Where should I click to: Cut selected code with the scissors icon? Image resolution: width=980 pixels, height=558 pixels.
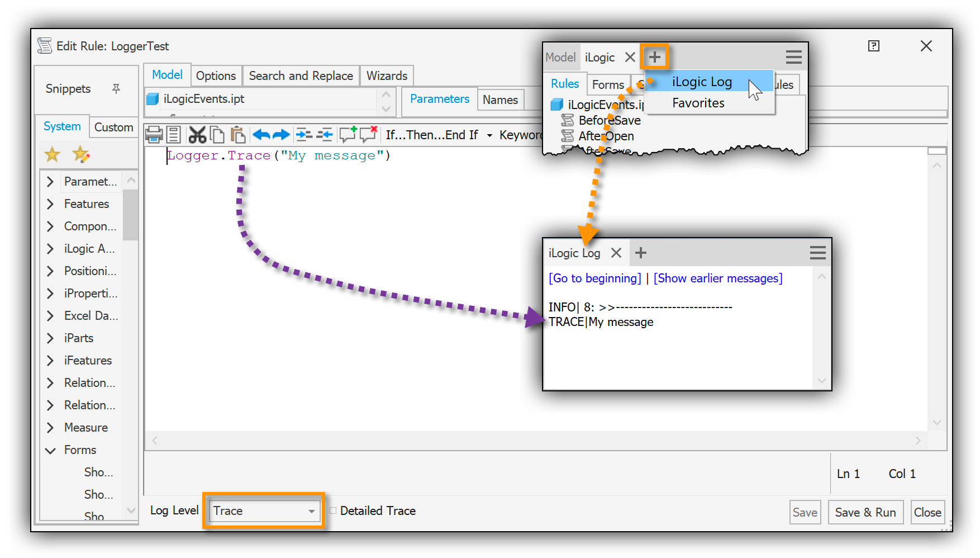tap(197, 135)
